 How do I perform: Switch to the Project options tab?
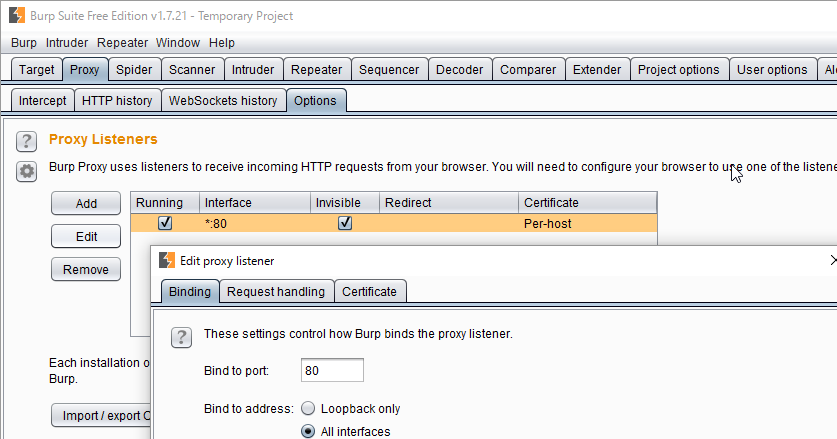tap(678, 69)
